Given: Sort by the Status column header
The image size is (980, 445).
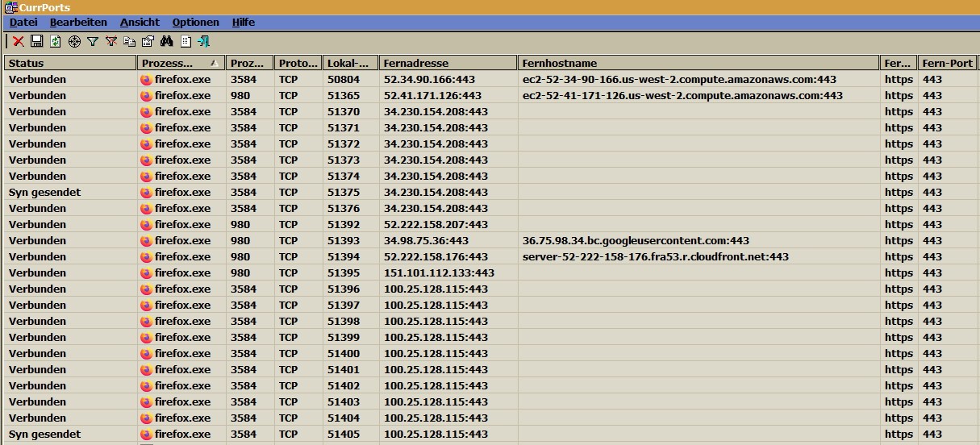Looking at the screenshot, I should click(x=70, y=63).
